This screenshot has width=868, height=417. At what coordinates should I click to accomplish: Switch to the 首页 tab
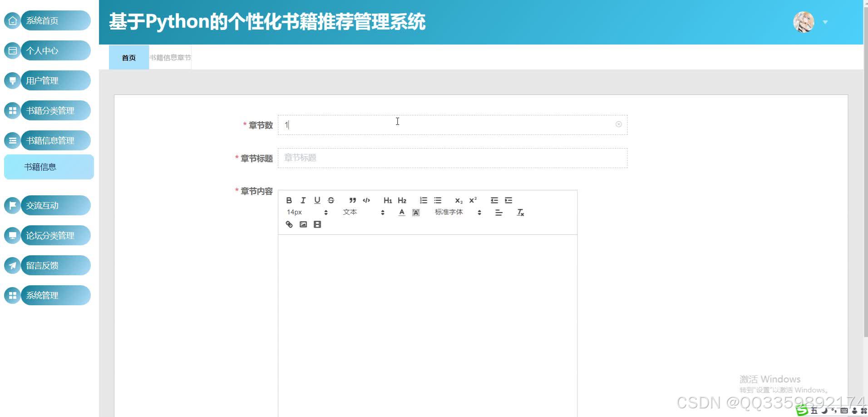[x=129, y=57]
